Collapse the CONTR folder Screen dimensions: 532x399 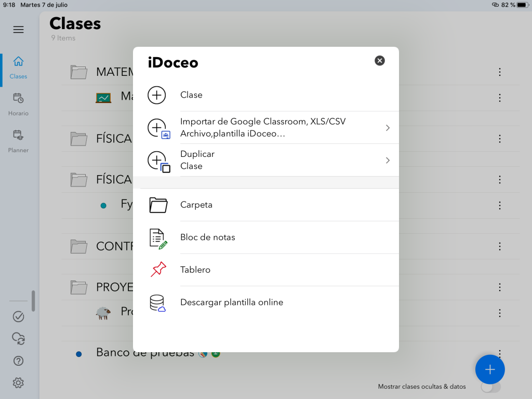pyautogui.click(x=79, y=246)
